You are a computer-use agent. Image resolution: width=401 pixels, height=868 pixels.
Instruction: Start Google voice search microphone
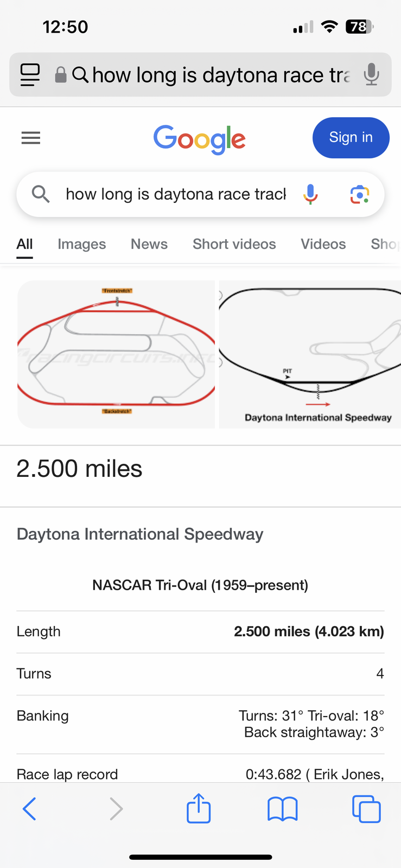310,194
